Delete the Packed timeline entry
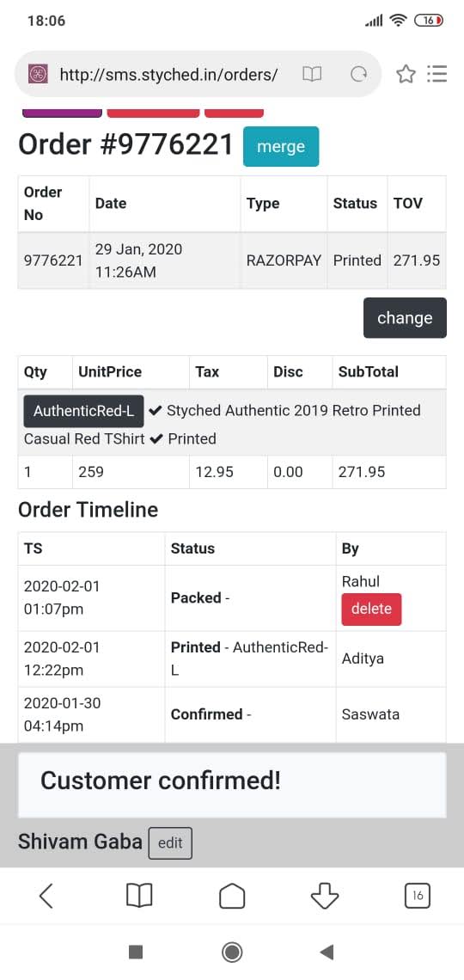Screen dimensions: 464x980 tap(371, 609)
